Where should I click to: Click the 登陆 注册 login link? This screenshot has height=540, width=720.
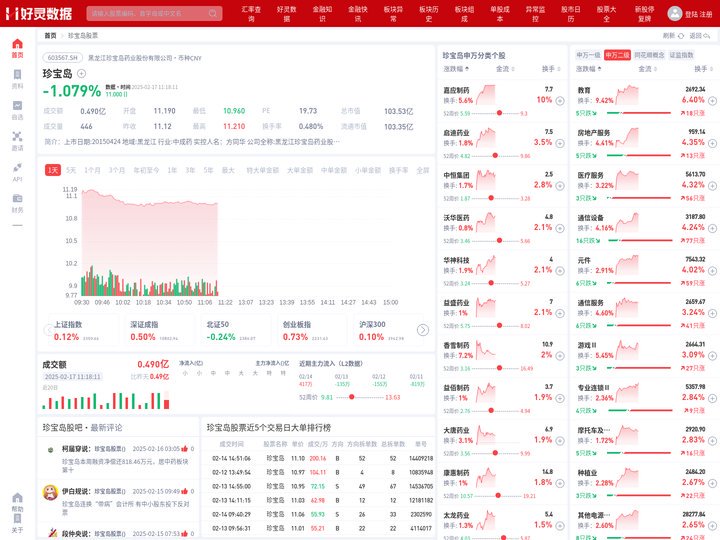pos(698,14)
